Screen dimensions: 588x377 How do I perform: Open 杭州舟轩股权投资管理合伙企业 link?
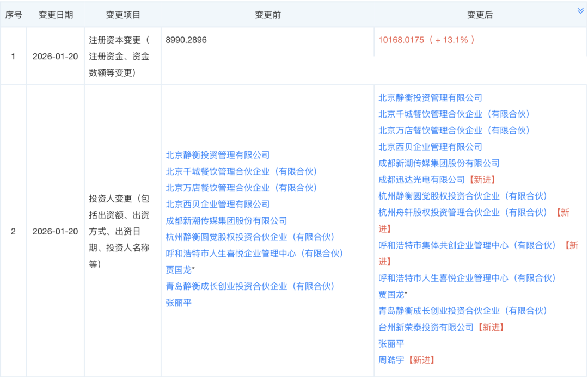pyautogui.click(x=463, y=212)
